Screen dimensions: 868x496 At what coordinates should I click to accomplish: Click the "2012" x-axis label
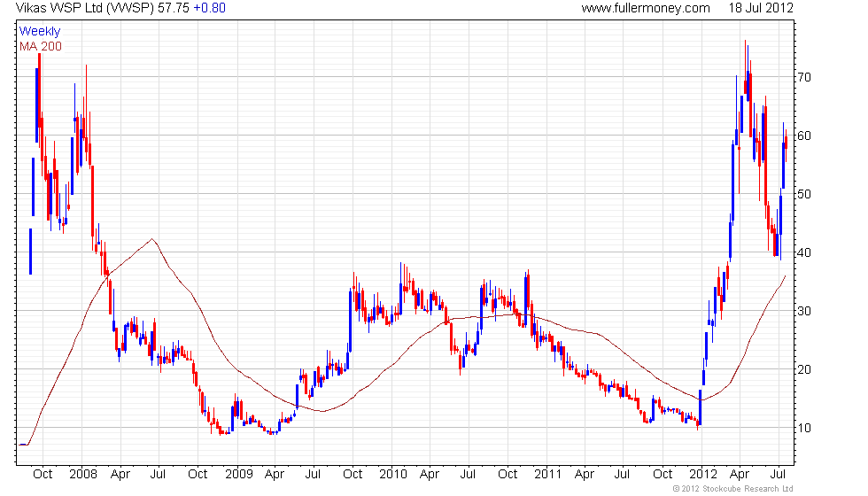(703, 475)
